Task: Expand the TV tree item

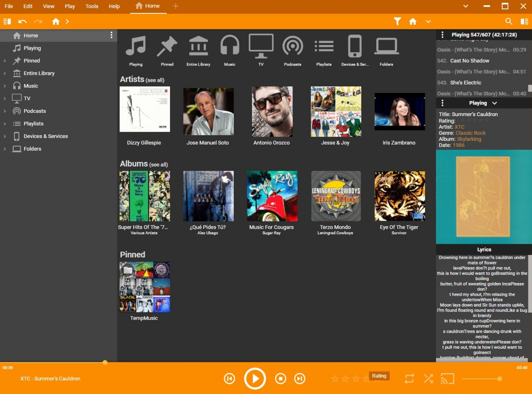Action: point(5,98)
